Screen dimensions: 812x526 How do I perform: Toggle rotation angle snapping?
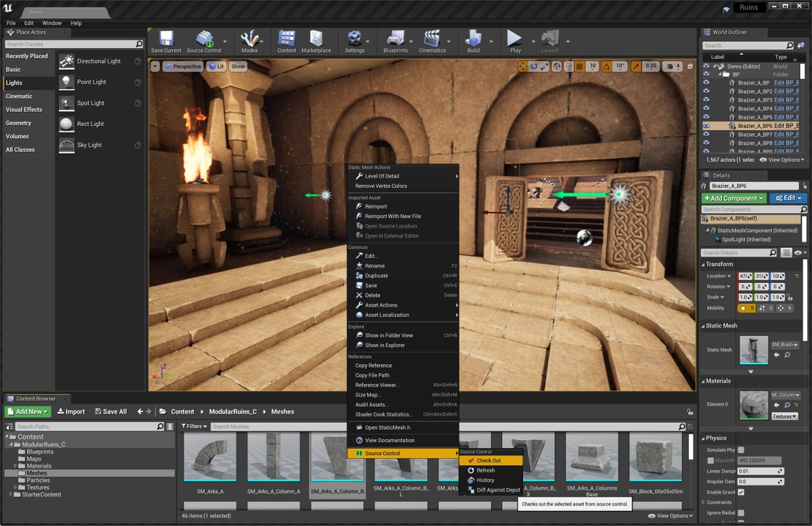pyautogui.click(x=607, y=66)
